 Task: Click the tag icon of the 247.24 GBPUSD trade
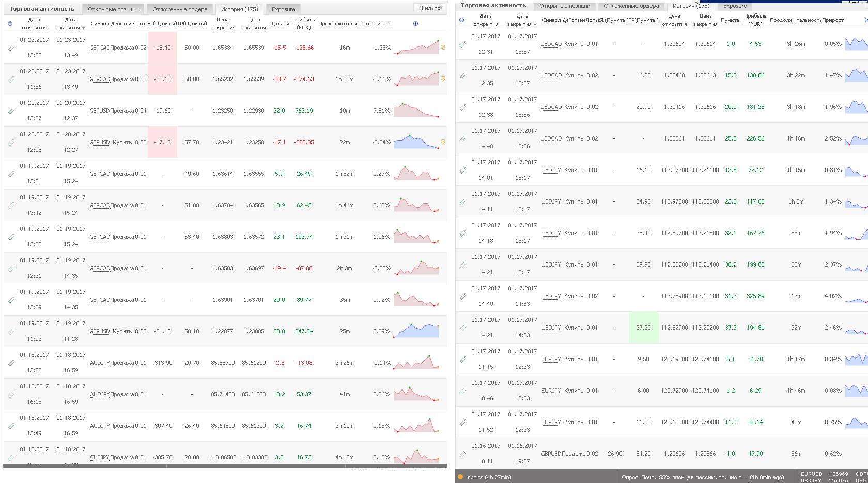click(11, 332)
